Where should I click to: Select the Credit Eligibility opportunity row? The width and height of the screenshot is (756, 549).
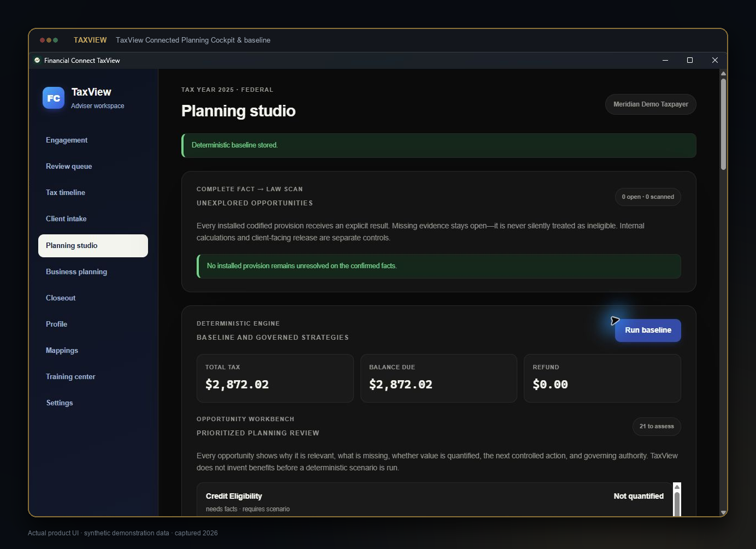435,500
